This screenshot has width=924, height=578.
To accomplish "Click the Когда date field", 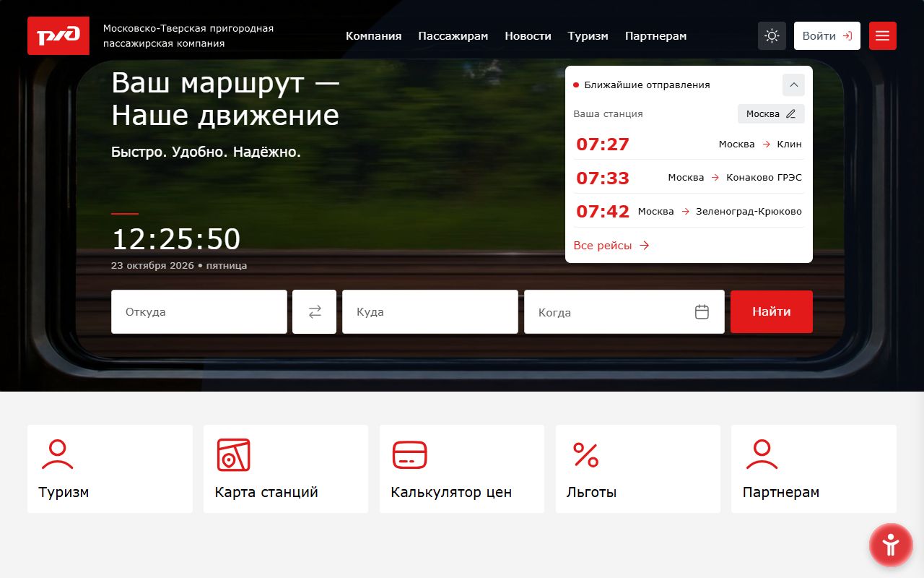I will [x=624, y=312].
